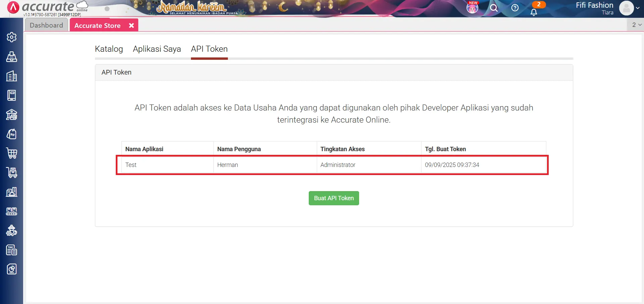
Task: Expand the user profile dropdown chevron
Action: tap(637, 8)
